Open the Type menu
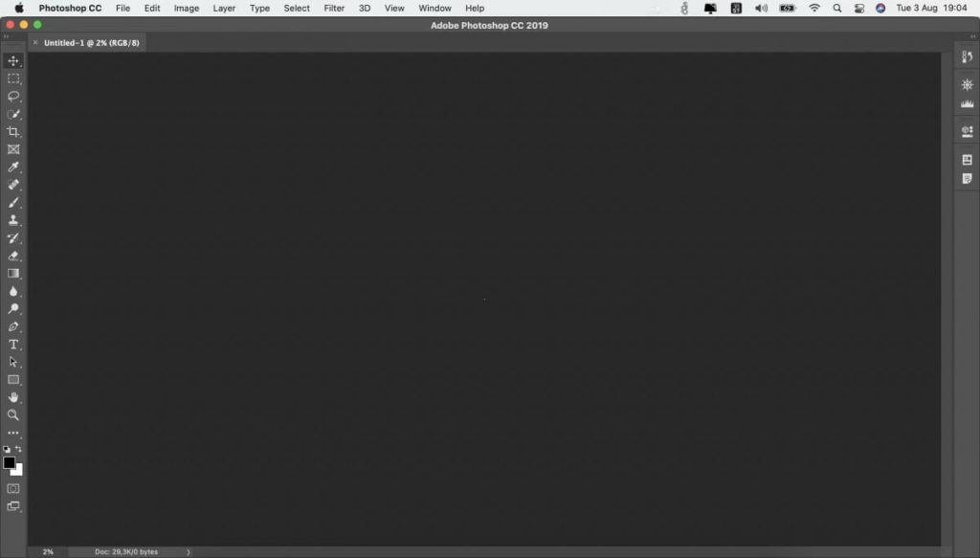Screen dimensions: 980x558 click(x=259, y=8)
